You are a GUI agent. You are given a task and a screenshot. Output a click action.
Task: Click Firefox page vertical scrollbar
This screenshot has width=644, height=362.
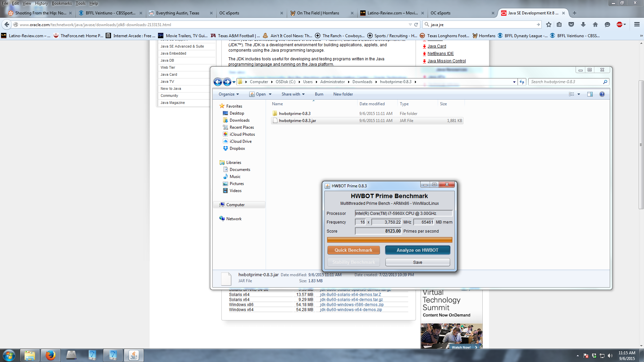(x=641, y=145)
